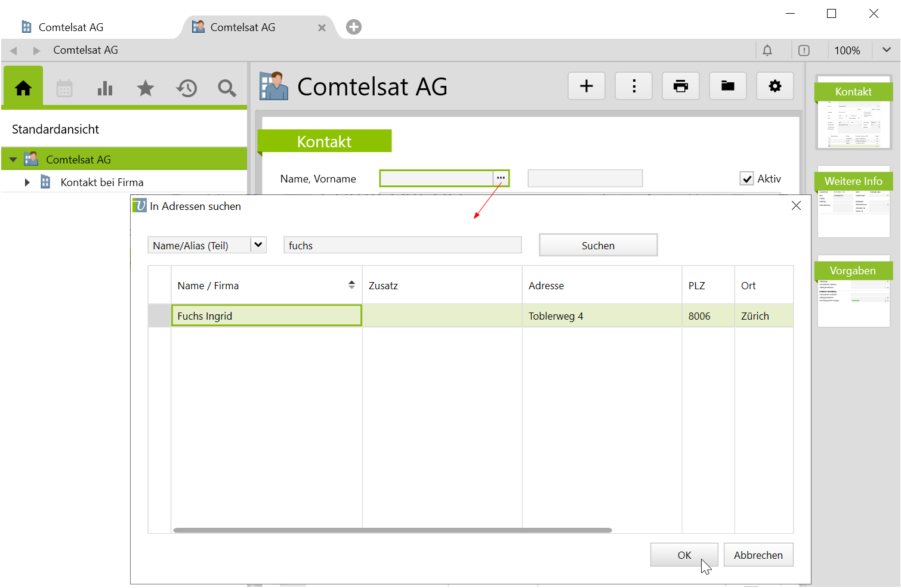This screenshot has width=901, height=588.
Task: Toggle the Aktiv checkbox
Action: tap(746, 179)
